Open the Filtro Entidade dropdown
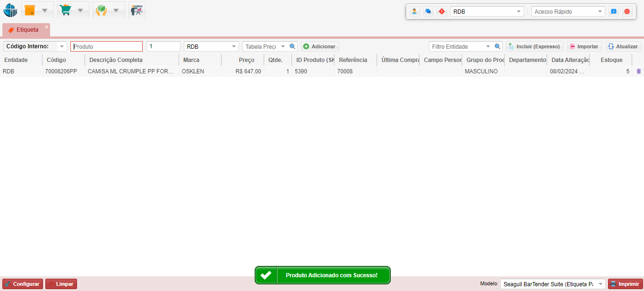The width and height of the screenshot is (644, 291). click(488, 46)
